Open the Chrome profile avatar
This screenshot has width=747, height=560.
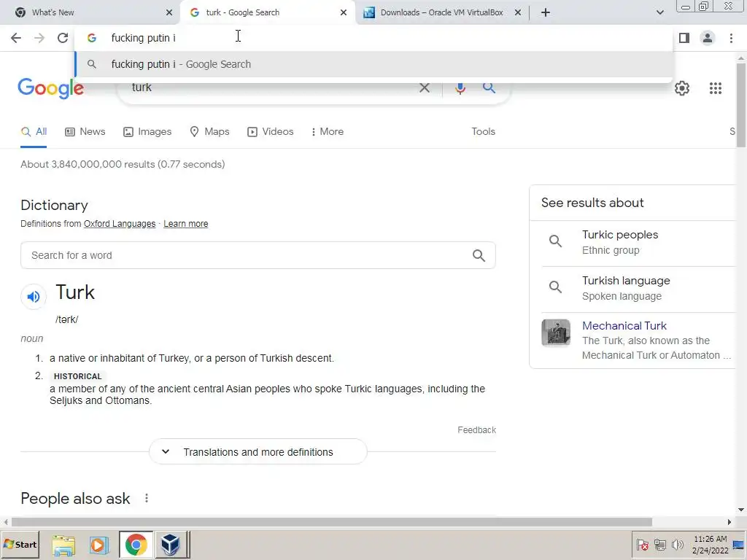click(x=708, y=38)
